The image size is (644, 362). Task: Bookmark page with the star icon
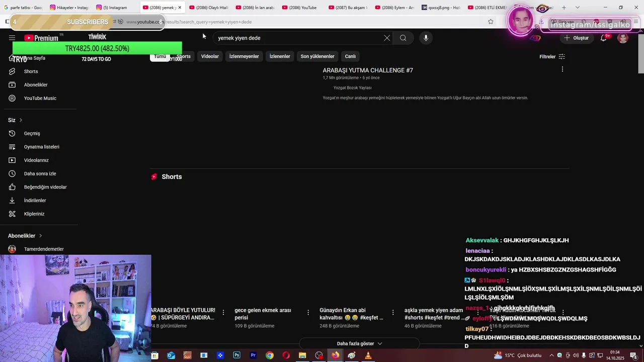pos(491,22)
